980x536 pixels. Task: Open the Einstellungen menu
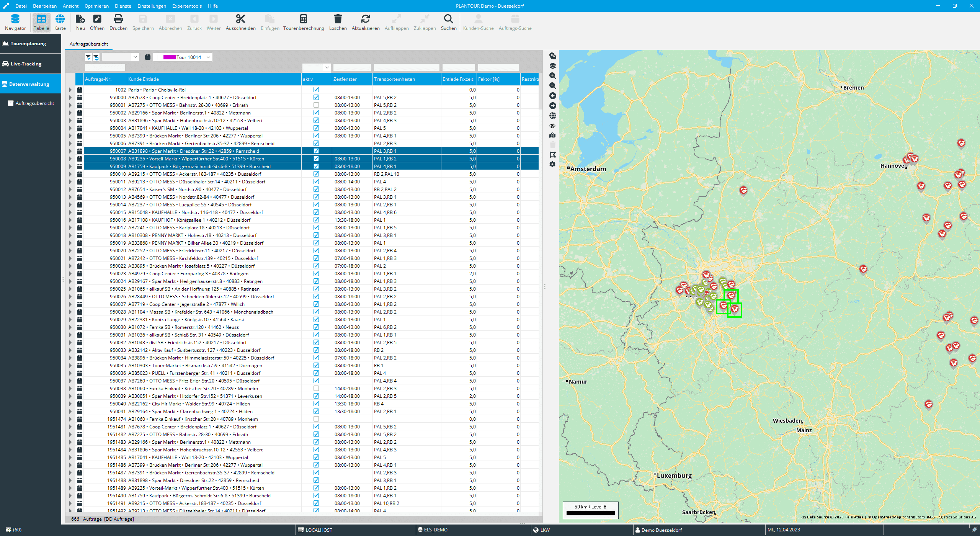point(152,6)
